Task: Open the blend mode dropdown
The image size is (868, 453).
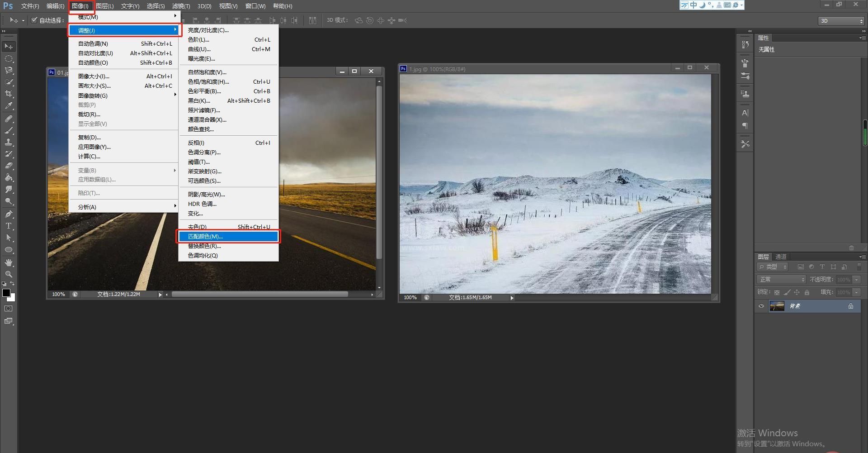Action: (x=781, y=280)
